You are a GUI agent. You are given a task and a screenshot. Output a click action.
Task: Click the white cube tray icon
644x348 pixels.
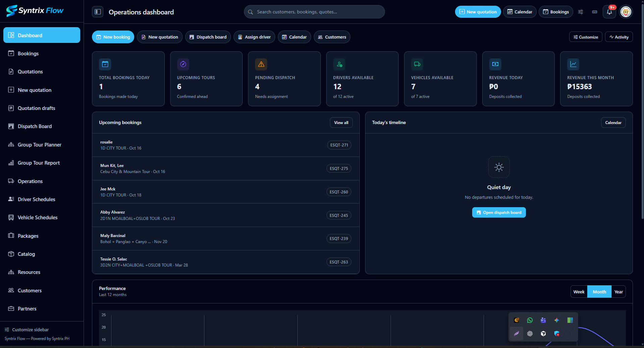point(543,334)
